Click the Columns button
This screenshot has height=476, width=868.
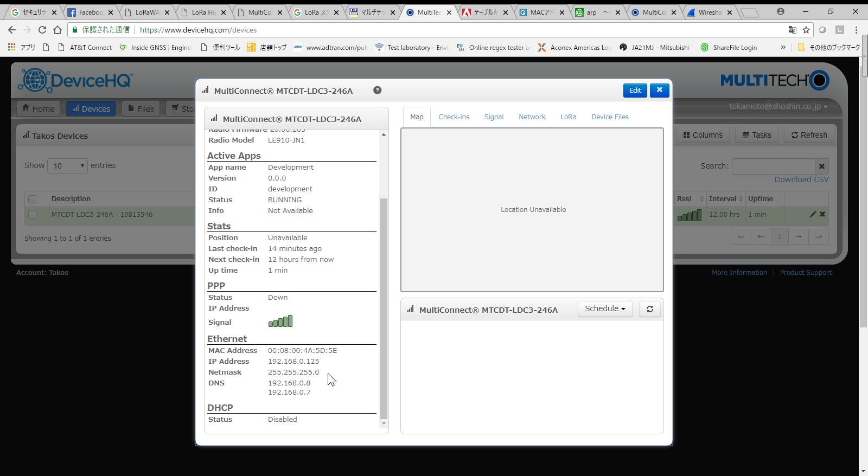pos(703,135)
